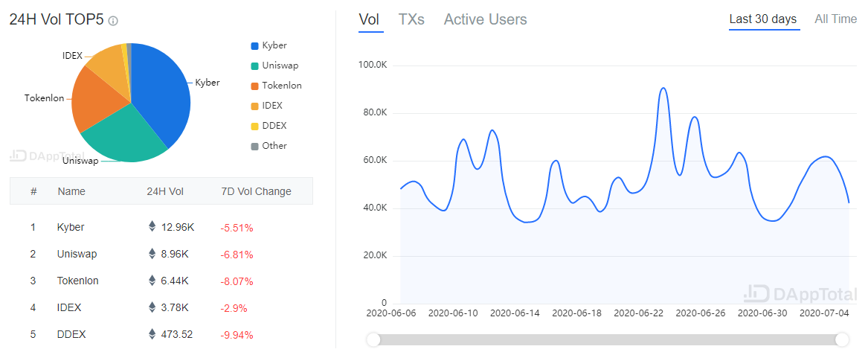
Task: Click the Other legend label
Action: 274,146
